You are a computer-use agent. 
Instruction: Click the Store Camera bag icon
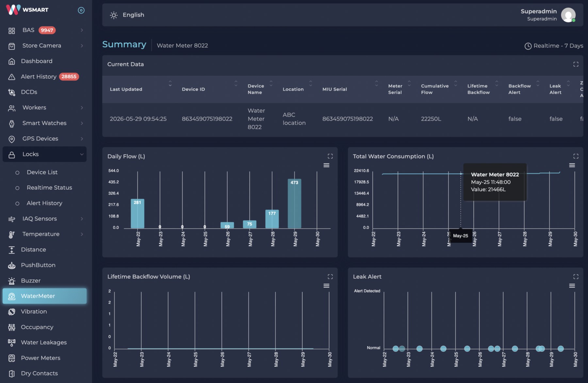point(12,46)
